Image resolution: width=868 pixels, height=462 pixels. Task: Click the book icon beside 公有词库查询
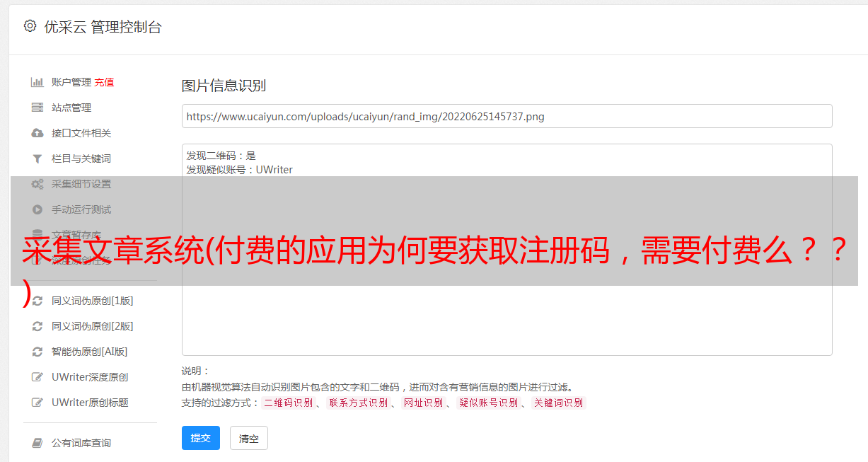(x=37, y=443)
